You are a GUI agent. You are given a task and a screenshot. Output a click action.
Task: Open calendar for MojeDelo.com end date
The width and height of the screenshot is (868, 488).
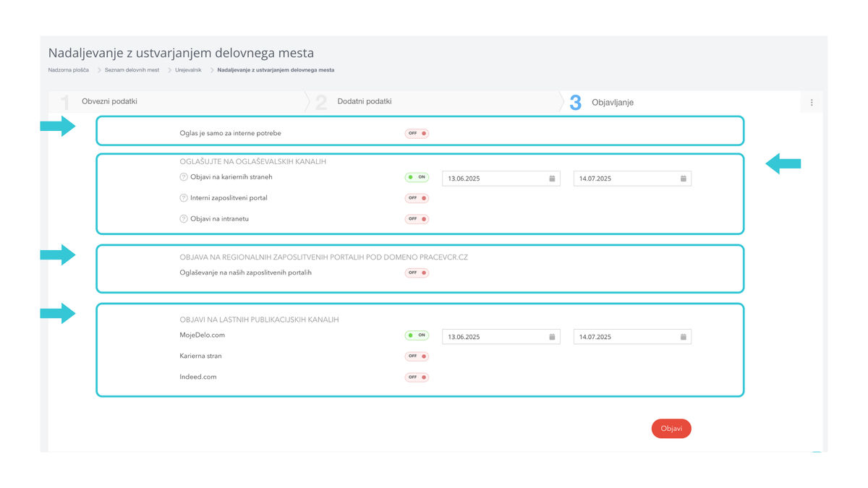[684, 337]
